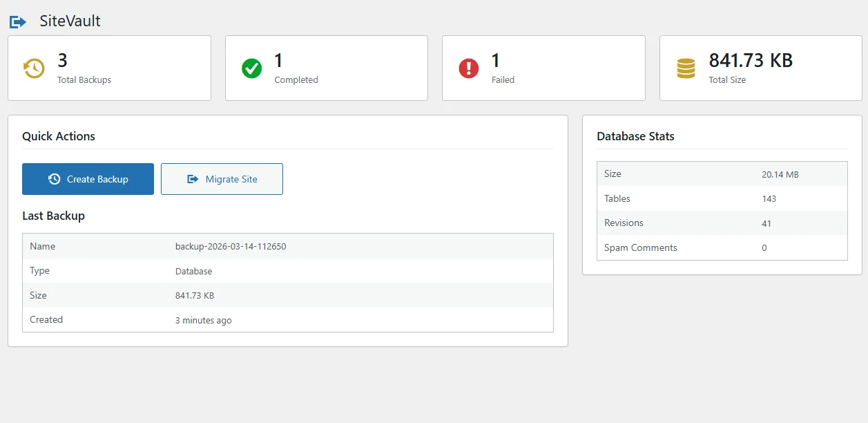Click the 'Type' row label in Last Backup
The image size is (868, 423).
point(40,270)
